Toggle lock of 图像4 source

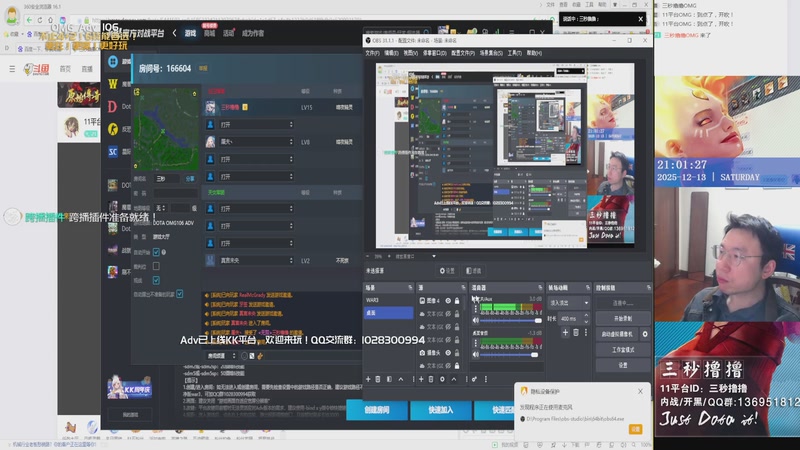click(x=457, y=301)
